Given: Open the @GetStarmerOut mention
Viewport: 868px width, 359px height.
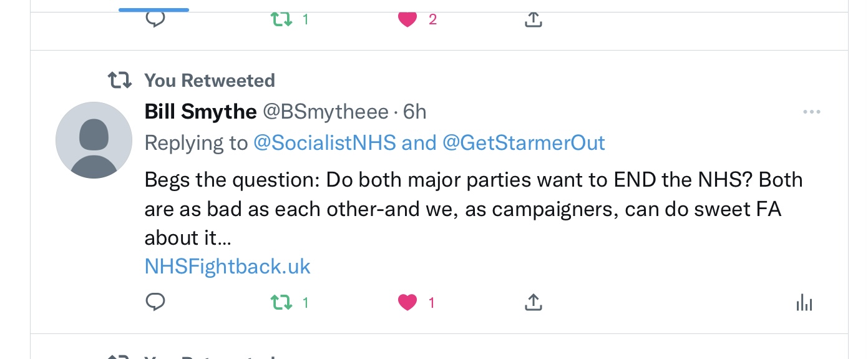Looking at the screenshot, I should 524,143.
